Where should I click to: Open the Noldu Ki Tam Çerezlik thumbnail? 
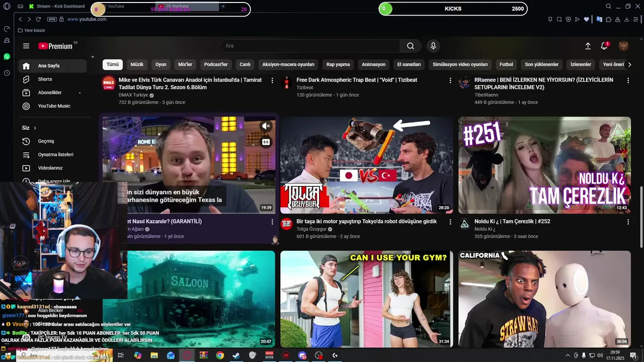coord(544,165)
